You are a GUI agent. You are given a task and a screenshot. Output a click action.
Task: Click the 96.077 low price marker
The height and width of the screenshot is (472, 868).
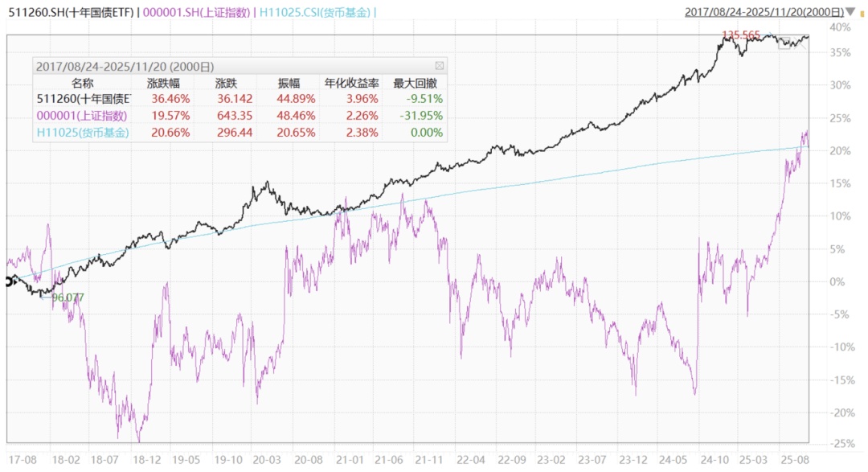[x=68, y=298]
